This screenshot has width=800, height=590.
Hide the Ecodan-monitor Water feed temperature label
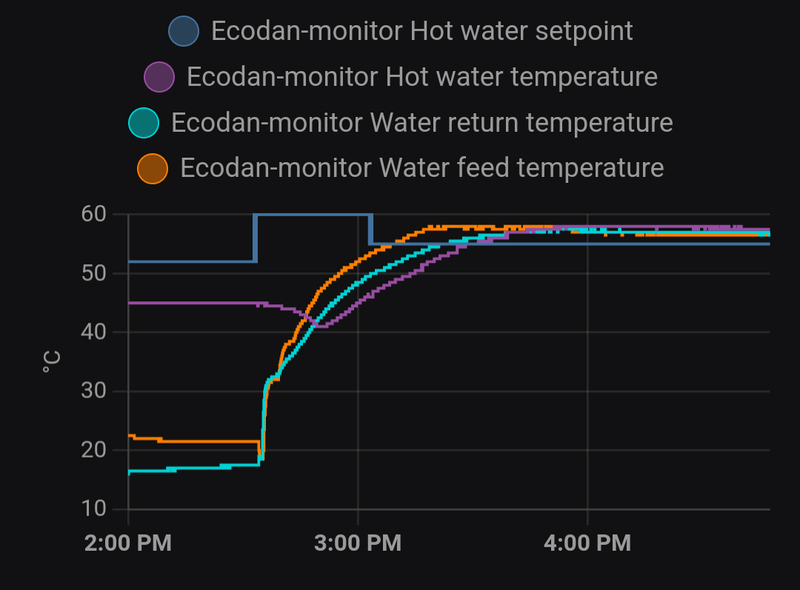click(421, 168)
